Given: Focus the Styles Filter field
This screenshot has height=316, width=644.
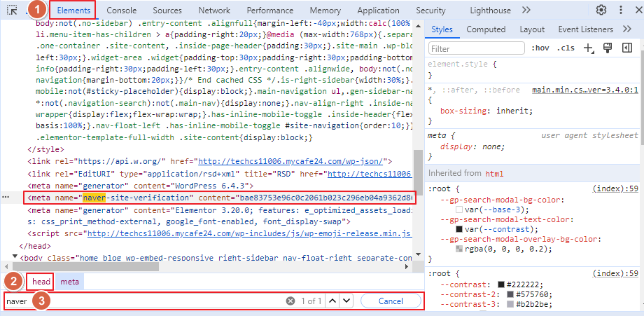Looking at the screenshot, I should coord(477,48).
